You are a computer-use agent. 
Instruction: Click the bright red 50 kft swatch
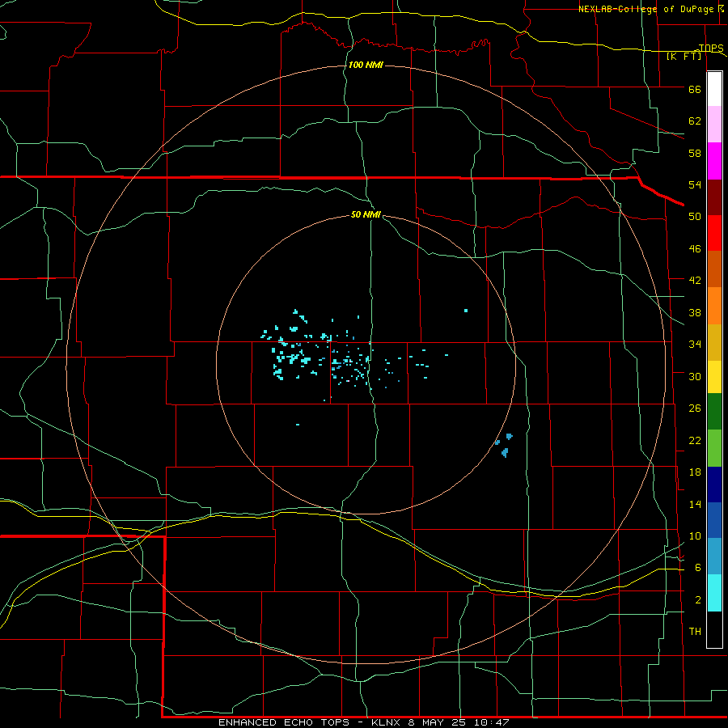pos(714,233)
